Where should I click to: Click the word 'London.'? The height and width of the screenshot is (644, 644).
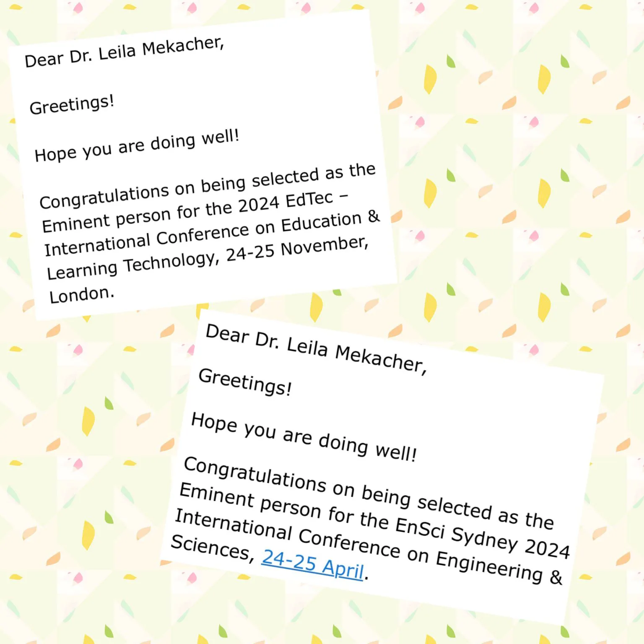[82, 294]
